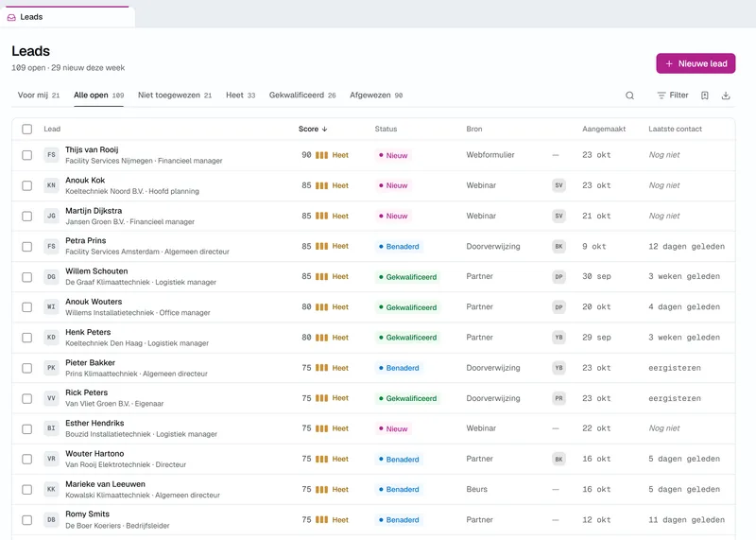
Task: Click the export download icon
Action: coord(726,96)
